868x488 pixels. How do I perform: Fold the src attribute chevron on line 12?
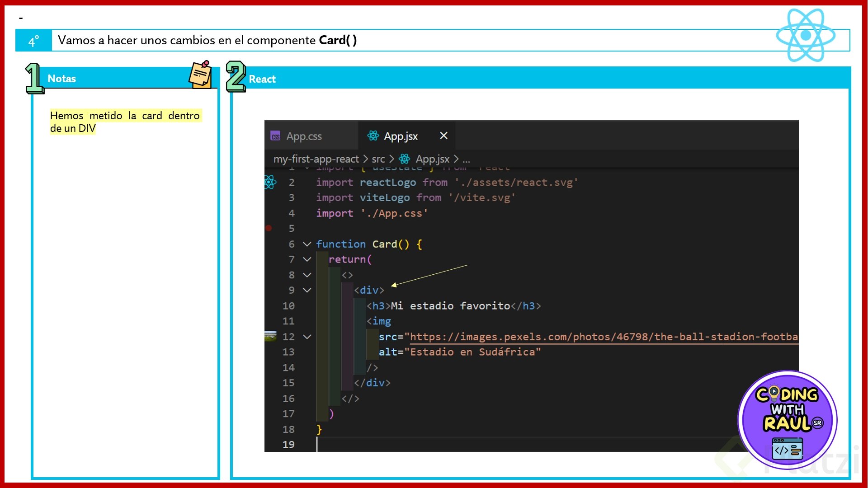coord(307,337)
